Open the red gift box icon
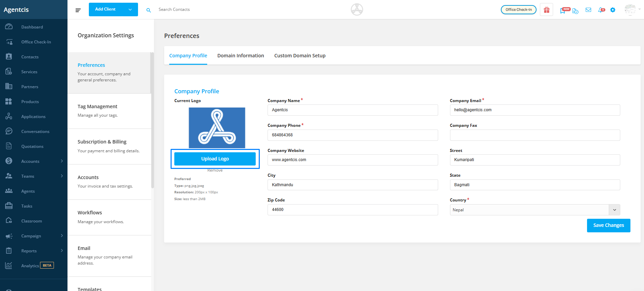Screen dimensions: 644x291 coord(547,10)
